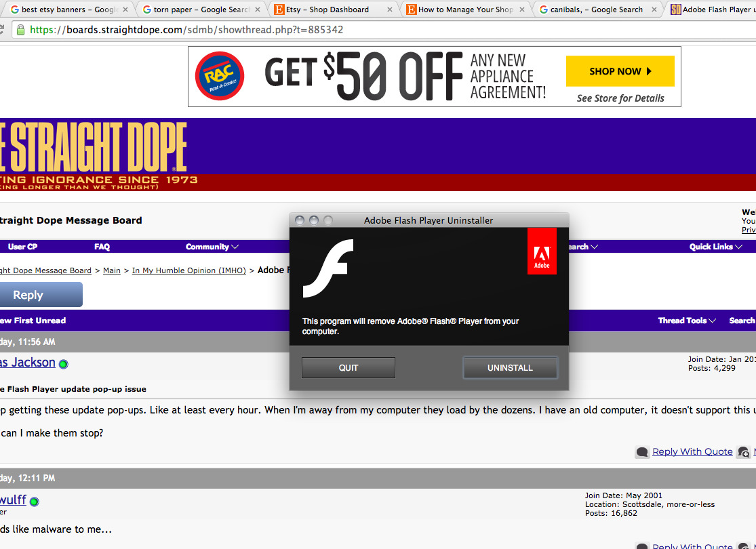The height and width of the screenshot is (549, 756).
Task: Close the How to Manage Your Shop tab
Action: (521, 9)
